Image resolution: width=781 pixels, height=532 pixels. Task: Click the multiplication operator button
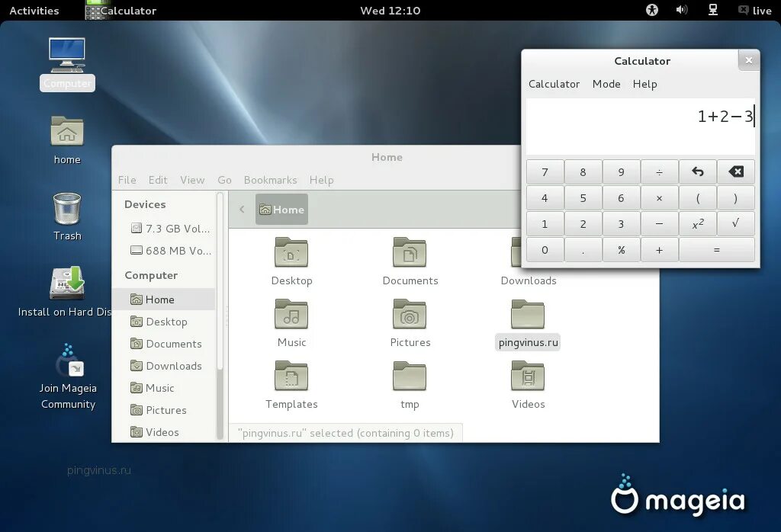(x=660, y=198)
